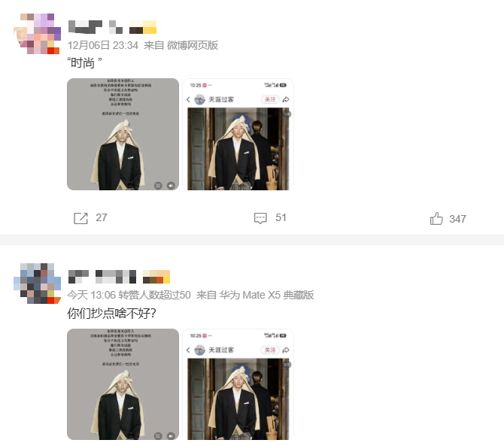
Task: Click the 今天 13:06 timestamp
Action: (x=91, y=295)
